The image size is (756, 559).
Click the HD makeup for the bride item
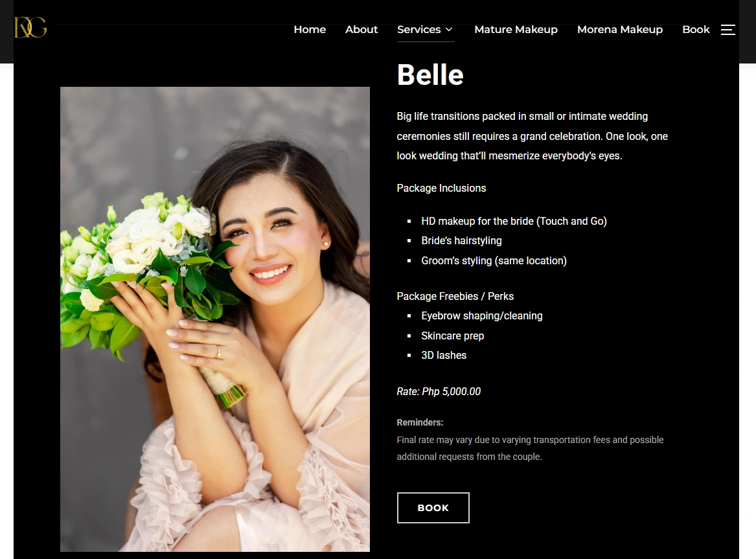coord(514,221)
